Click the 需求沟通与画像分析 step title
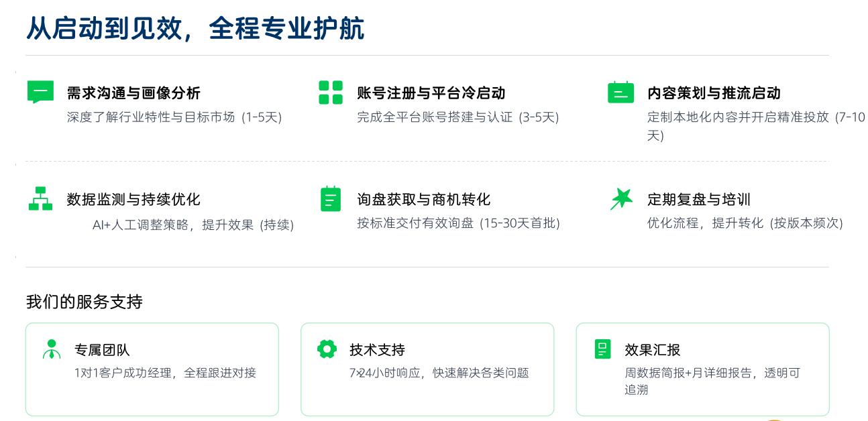Screen dimensions: 868x421 click(x=133, y=93)
